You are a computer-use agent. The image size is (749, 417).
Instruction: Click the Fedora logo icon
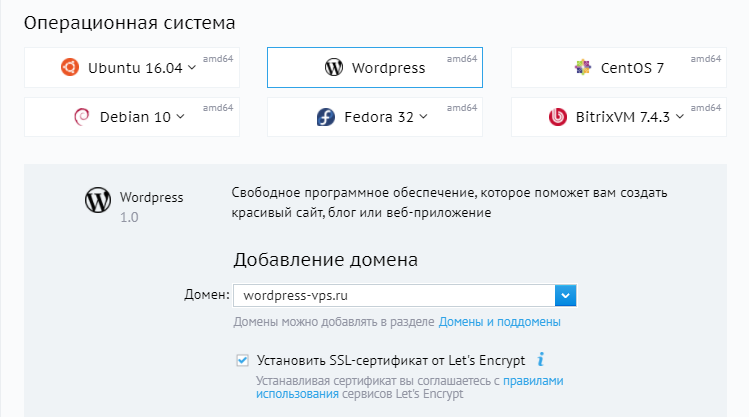(x=325, y=117)
